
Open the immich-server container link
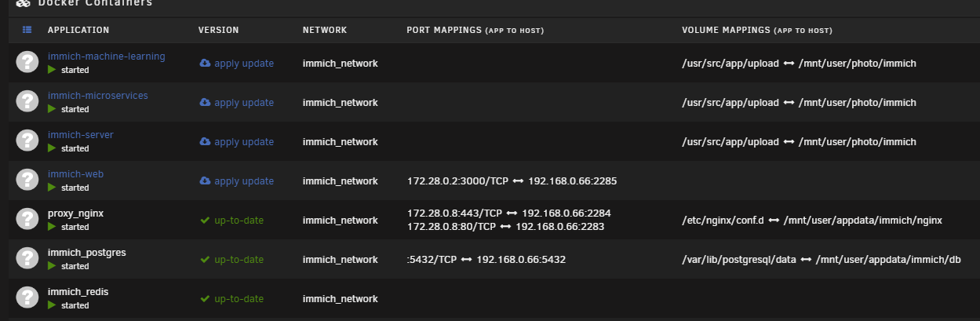(x=80, y=135)
